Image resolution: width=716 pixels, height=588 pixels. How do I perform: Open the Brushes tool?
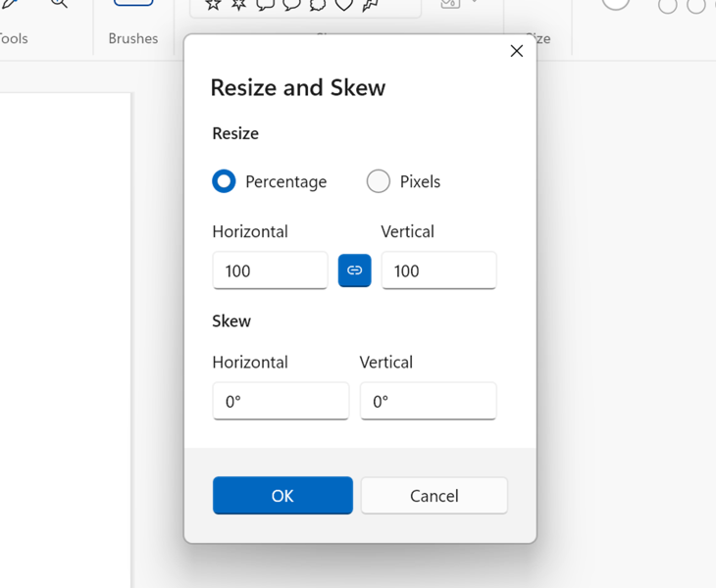tap(133, 4)
